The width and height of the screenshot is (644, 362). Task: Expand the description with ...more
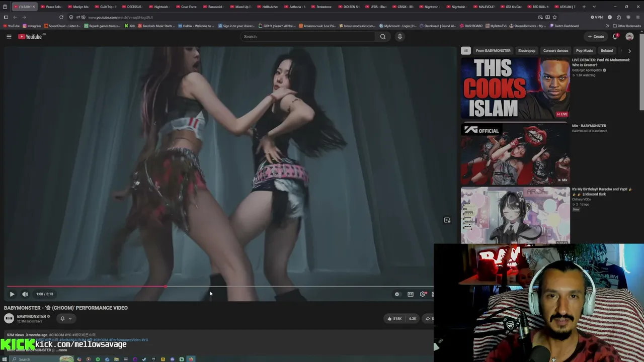point(62,350)
